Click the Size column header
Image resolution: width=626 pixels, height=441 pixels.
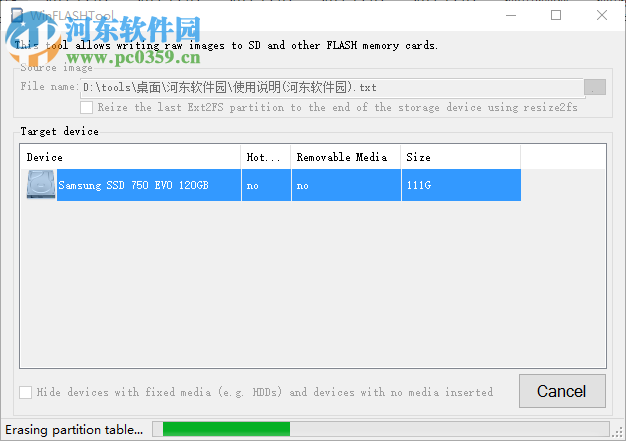(460, 157)
